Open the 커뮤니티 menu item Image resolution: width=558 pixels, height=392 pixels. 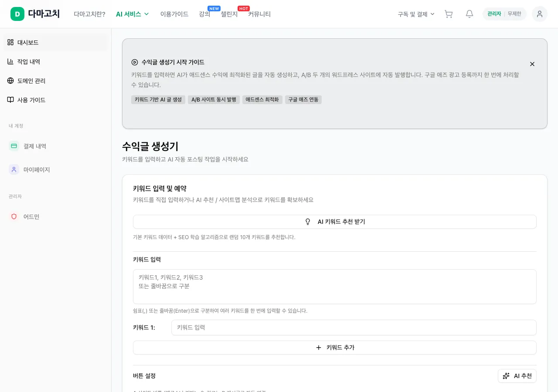[259, 14]
